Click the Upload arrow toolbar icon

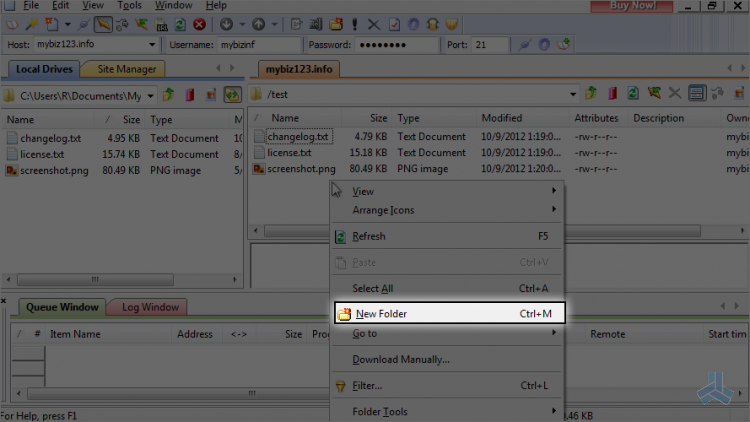(258, 24)
